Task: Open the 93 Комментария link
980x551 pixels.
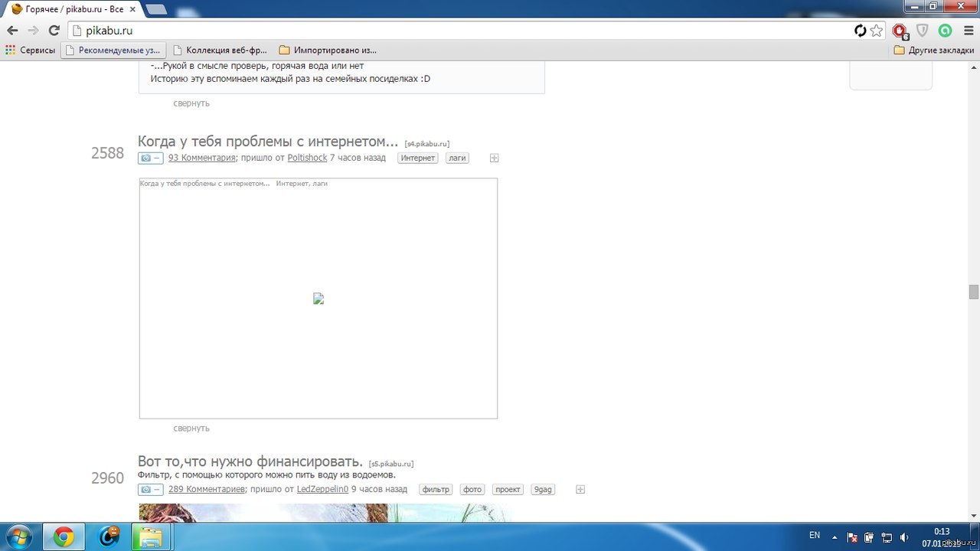Action: click(x=201, y=158)
